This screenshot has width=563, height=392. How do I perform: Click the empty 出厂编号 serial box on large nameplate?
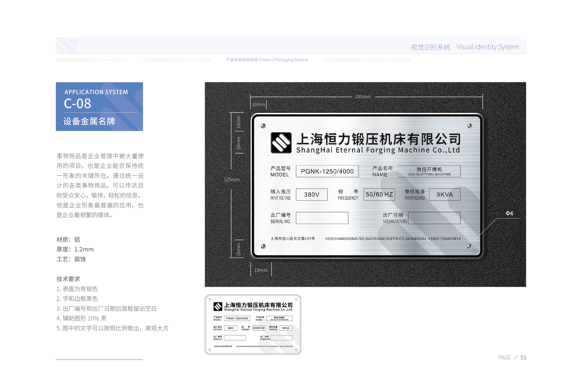[x=322, y=218]
